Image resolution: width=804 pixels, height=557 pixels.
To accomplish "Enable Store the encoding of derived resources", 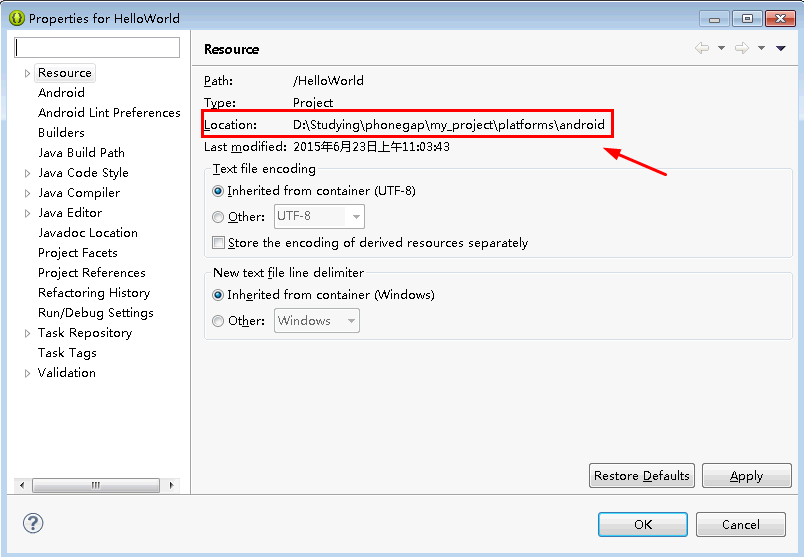I will 218,243.
